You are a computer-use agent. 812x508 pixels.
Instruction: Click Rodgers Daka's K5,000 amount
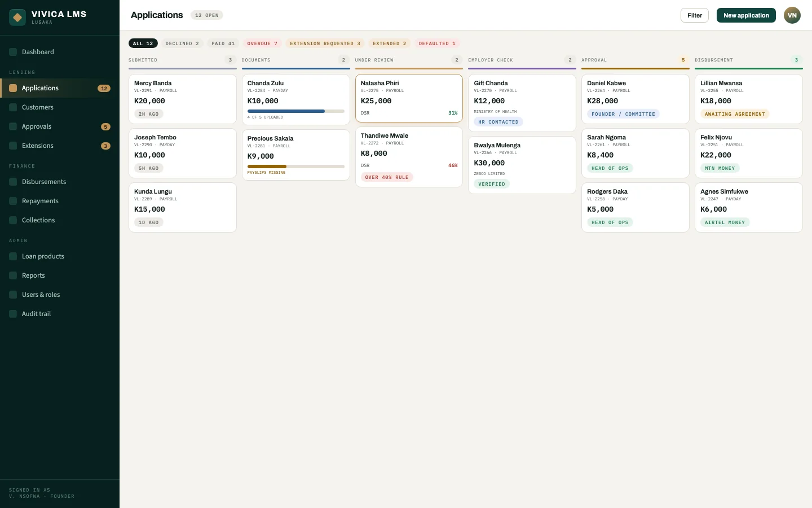pos(601,209)
